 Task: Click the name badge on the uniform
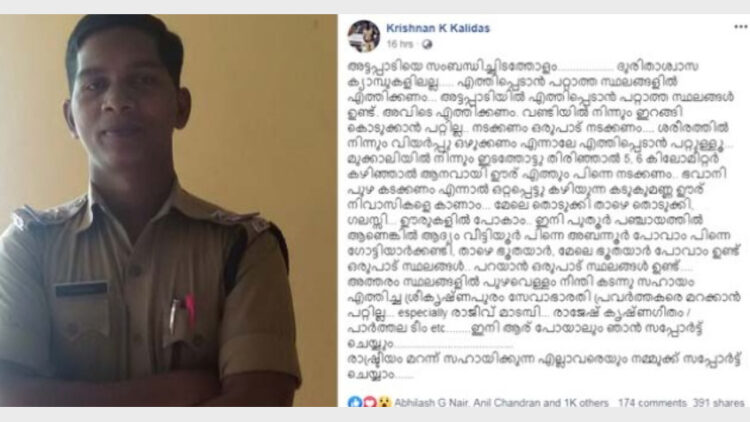click(x=81, y=289)
